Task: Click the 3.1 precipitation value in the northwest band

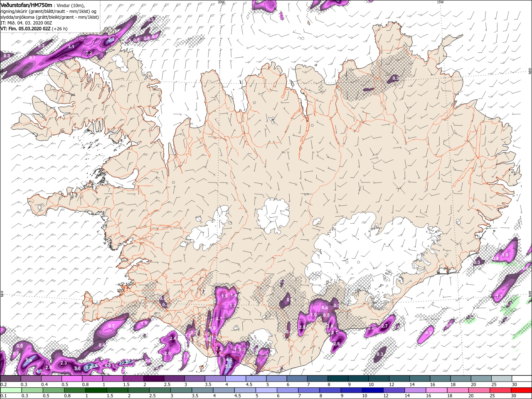Action: tap(71, 47)
